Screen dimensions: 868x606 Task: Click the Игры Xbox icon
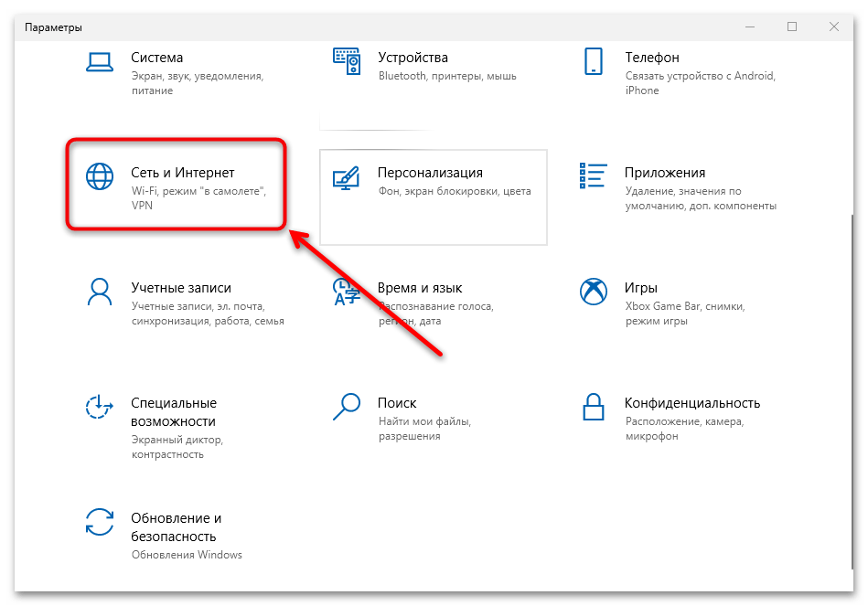593,292
